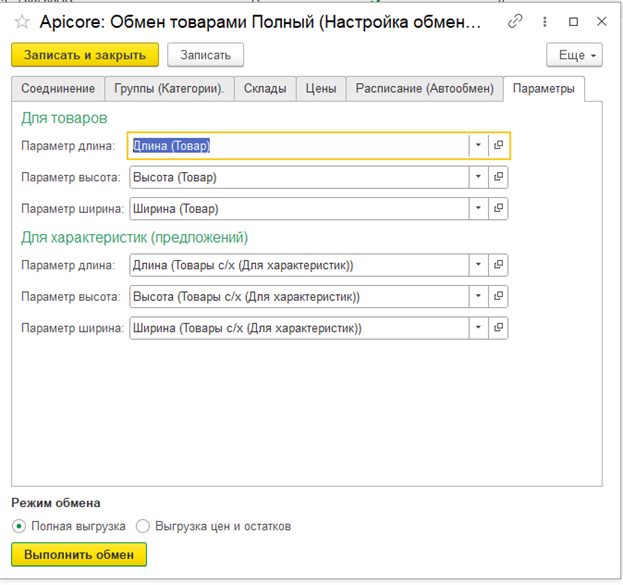Screen dimensions: 623x585
Task: Add window to favorites with star icon
Action: tap(22, 22)
